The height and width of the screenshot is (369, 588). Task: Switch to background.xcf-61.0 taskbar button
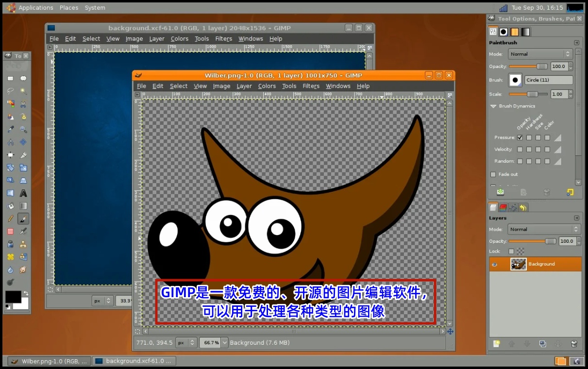coord(134,361)
